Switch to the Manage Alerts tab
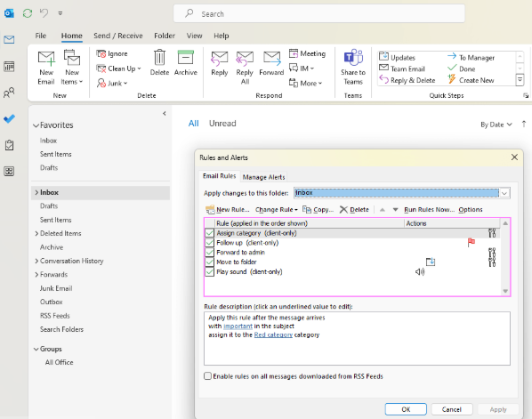This screenshot has width=532, height=419. (263, 177)
